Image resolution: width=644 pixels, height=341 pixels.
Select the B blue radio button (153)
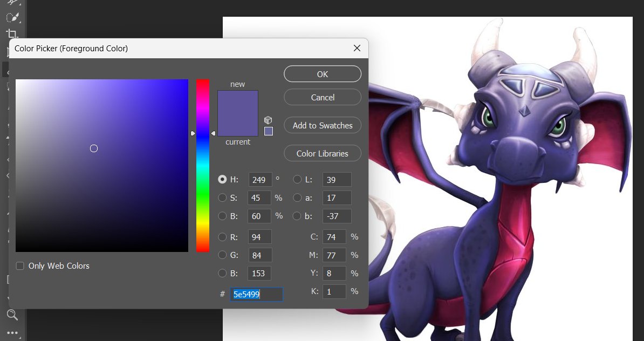click(x=222, y=273)
